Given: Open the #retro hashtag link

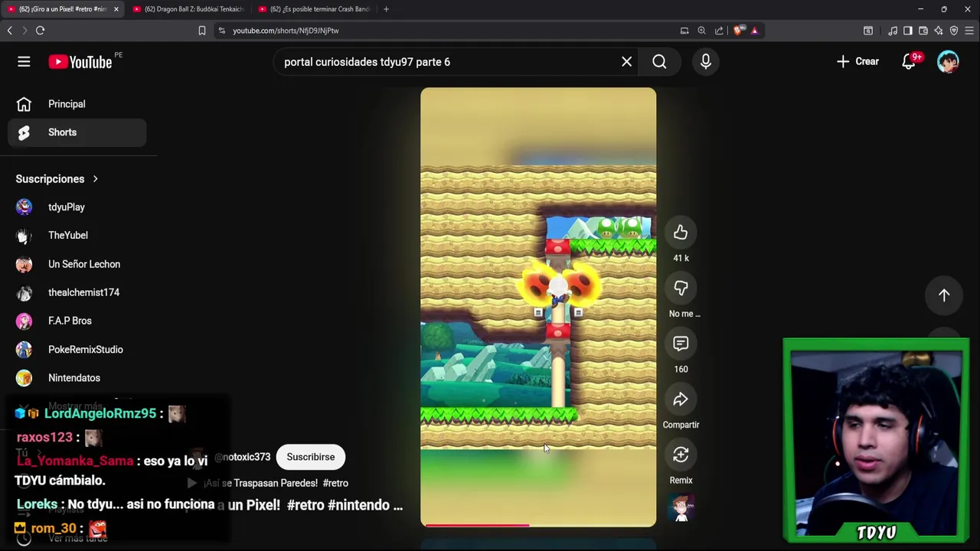Looking at the screenshot, I should pos(306,505).
